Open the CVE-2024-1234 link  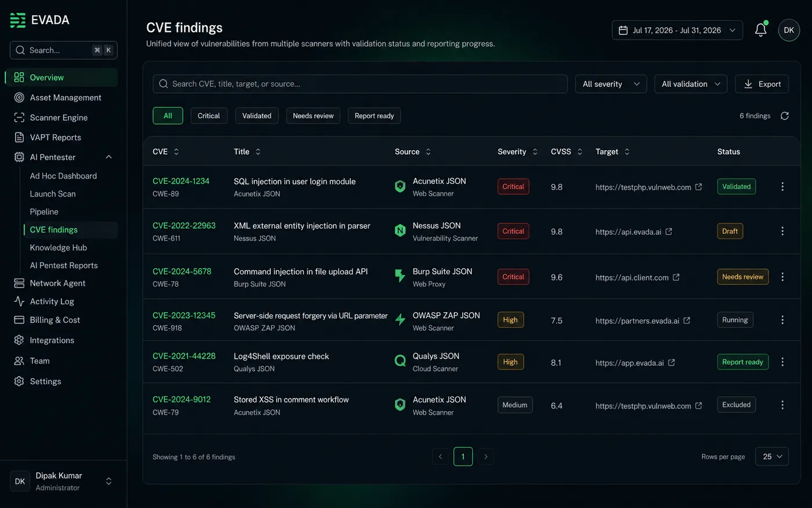181,181
